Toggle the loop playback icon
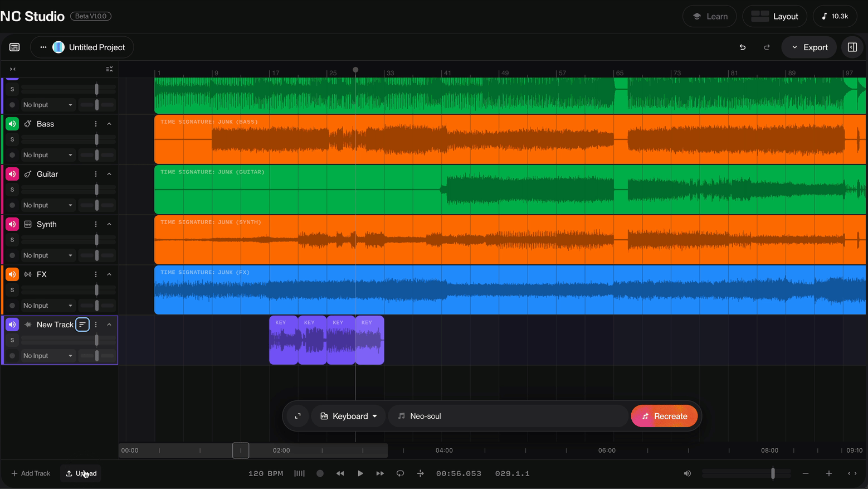 point(400,473)
